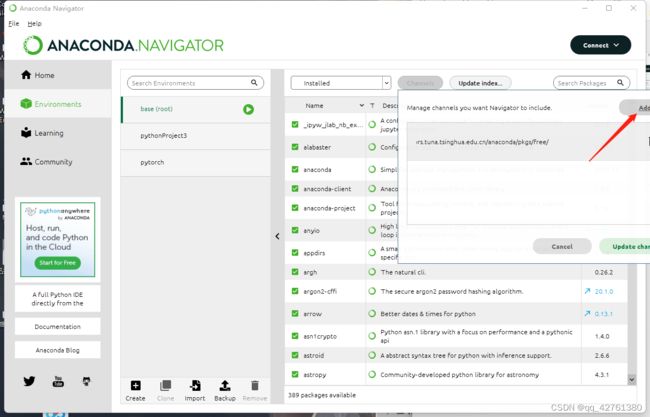Image resolution: width=650 pixels, height=417 pixels.
Task: Select the pythonProject3 environment
Action: click(196, 136)
